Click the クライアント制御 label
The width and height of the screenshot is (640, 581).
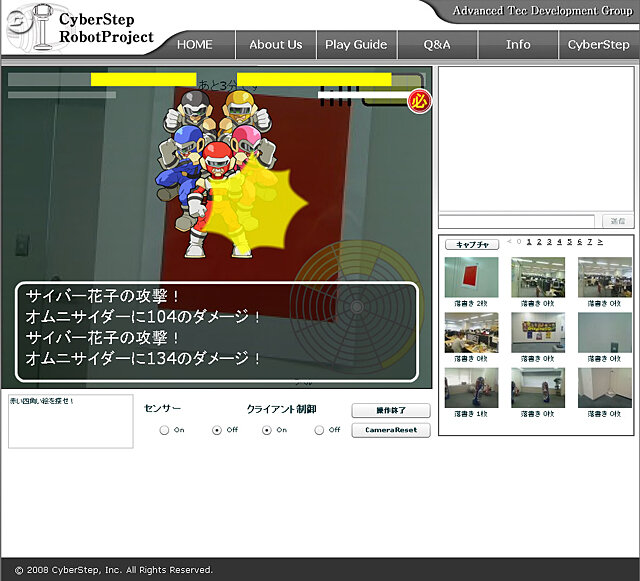click(282, 409)
